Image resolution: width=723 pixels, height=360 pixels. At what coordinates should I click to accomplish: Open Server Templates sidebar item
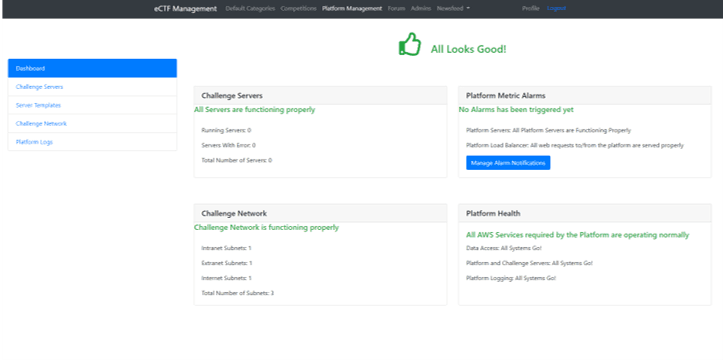click(x=92, y=105)
